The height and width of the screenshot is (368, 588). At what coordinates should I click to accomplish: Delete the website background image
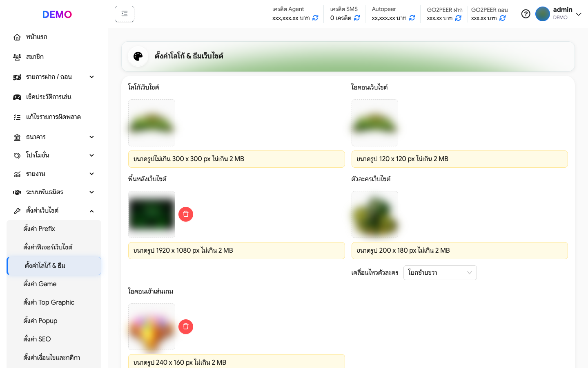pyautogui.click(x=186, y=214)
